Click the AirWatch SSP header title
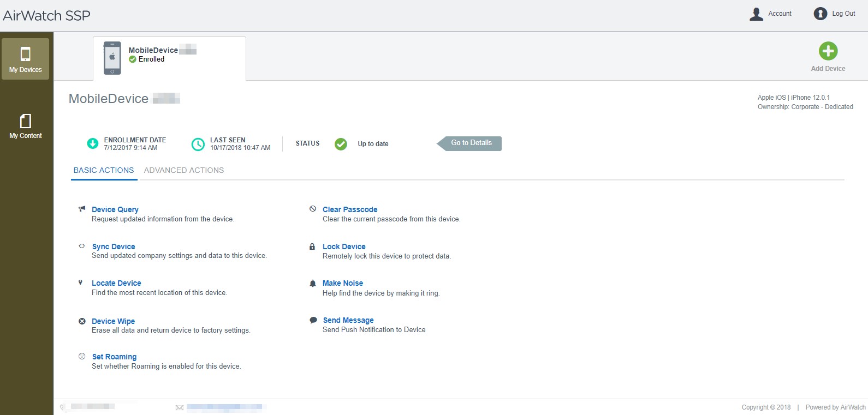This screenshot has width=868, height=415. pyautogui.click(x=46, y=16)
